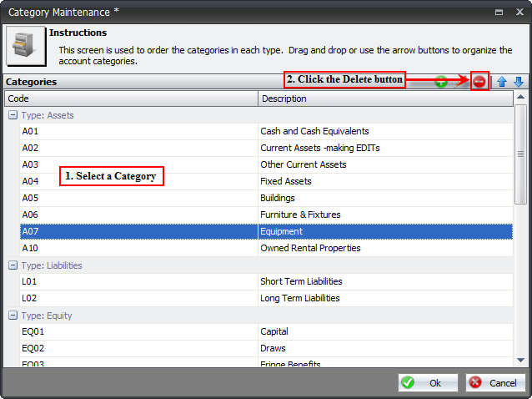Click the red Delete category button

pos(479,82)
